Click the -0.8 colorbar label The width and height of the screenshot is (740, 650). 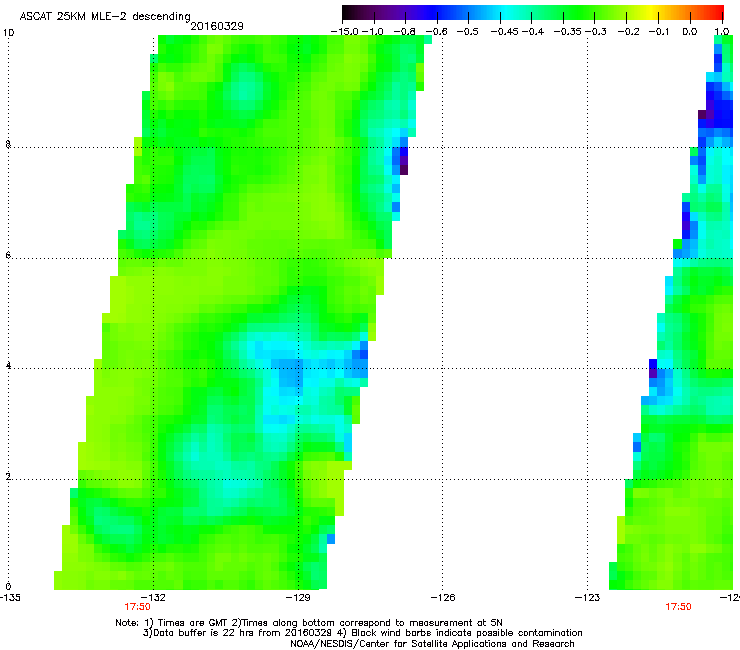[x=405, y=32]
